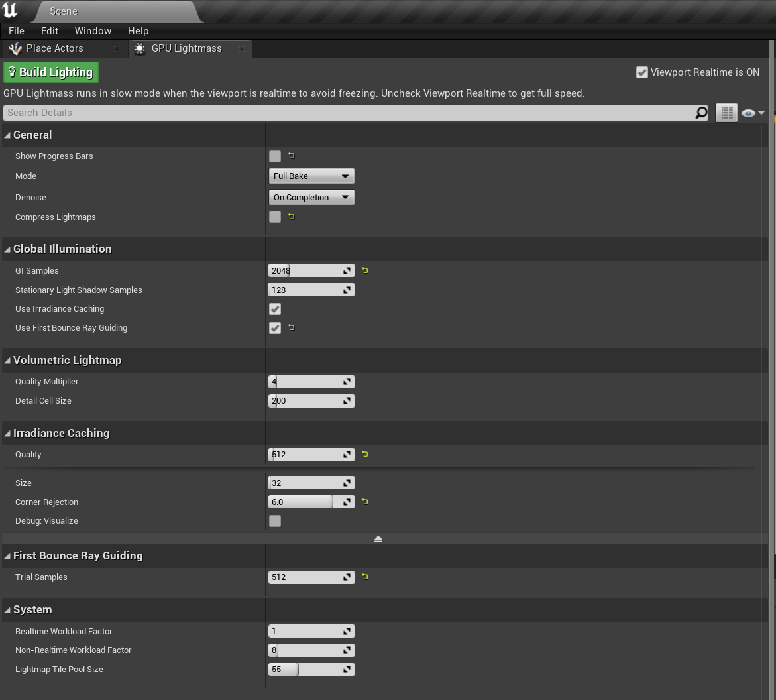Open the view options eye menu
776x700 pixels.
point(753,113)
